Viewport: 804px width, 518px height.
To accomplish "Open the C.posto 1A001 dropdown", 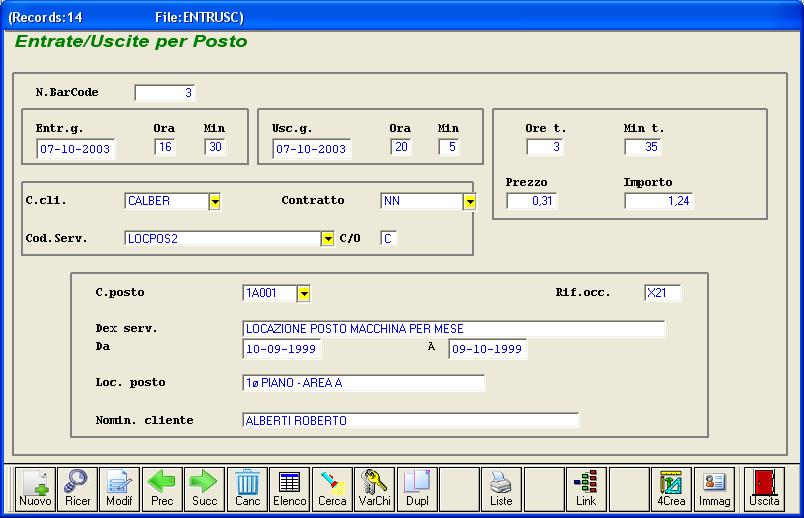I will [x=304, y=294].
